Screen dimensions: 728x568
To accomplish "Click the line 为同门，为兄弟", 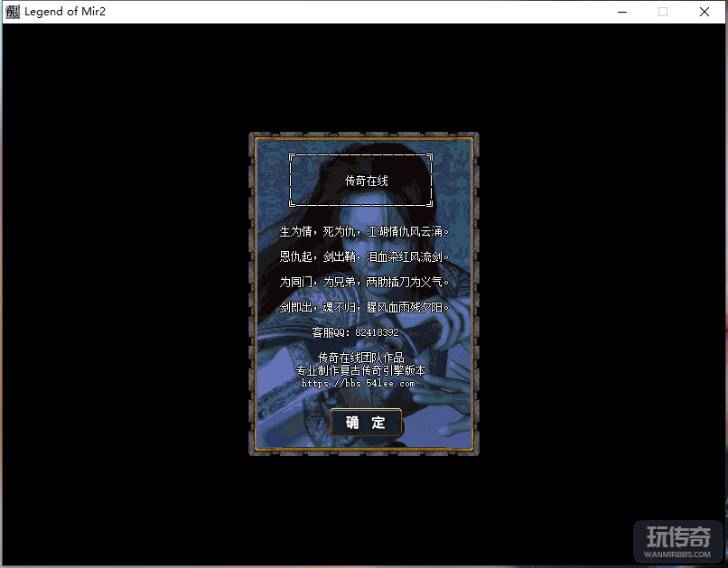I will pyautogui.click(x=365, y=282).
